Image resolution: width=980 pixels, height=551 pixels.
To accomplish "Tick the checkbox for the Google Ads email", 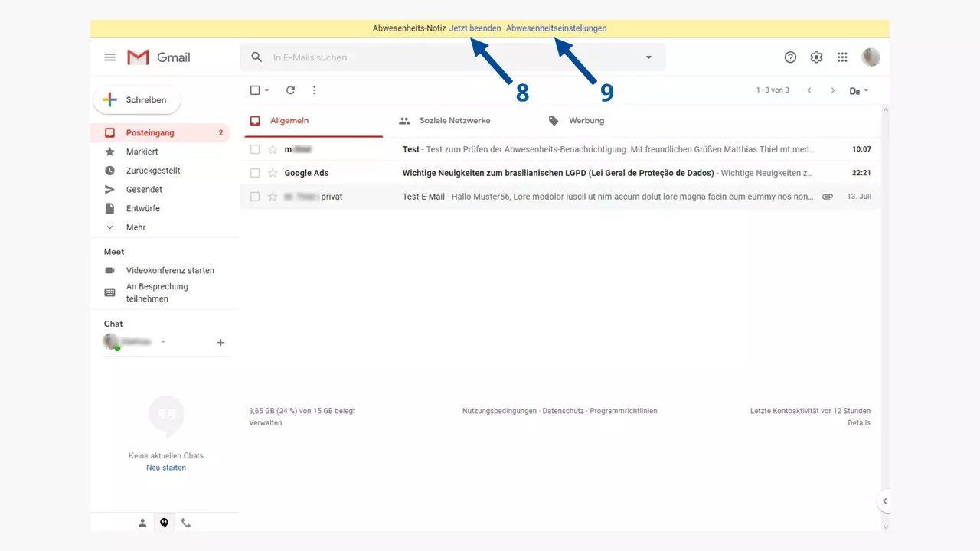I will [x=255, y=173].
